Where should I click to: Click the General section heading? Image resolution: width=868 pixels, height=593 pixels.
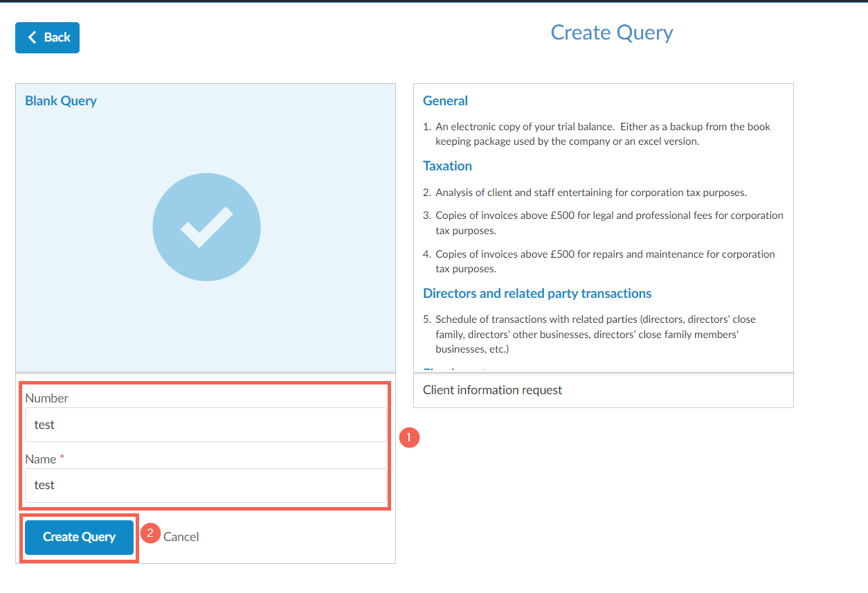[445, 100]
